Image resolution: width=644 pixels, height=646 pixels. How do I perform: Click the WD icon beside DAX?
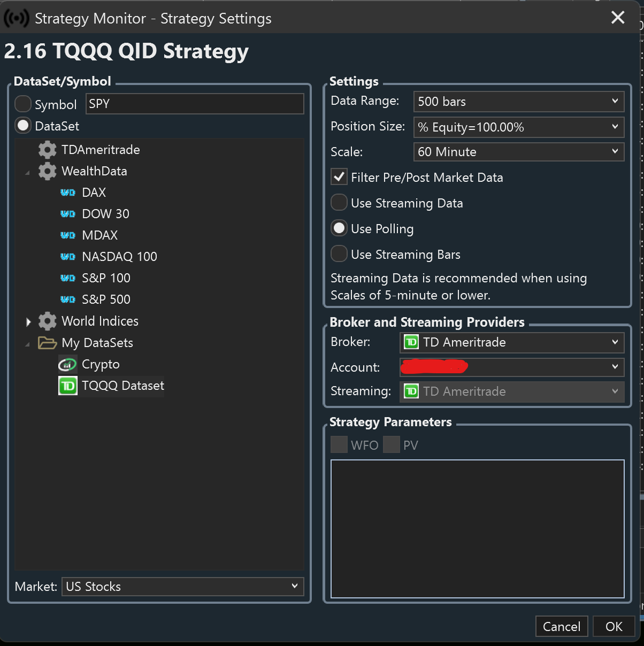[x=68, y=193]
